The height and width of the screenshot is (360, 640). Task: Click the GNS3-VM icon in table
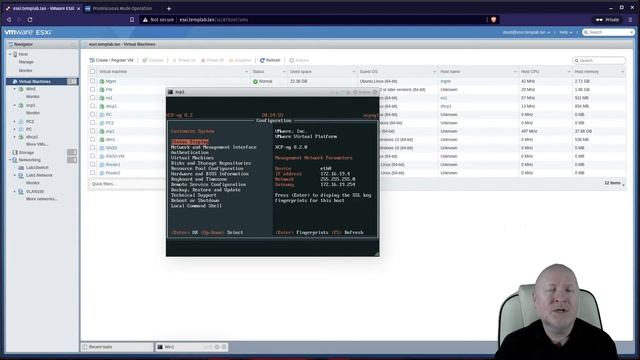point(102,156)
